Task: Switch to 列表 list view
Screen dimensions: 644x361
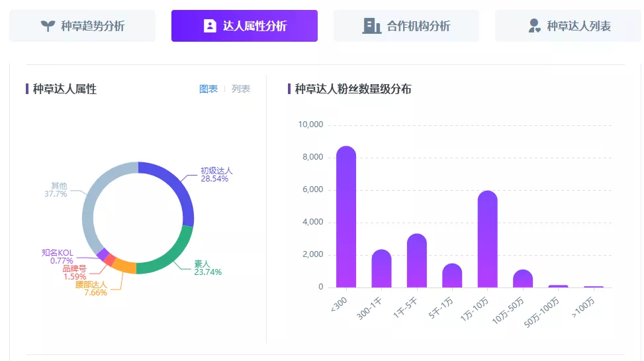Action: (241, 89)
